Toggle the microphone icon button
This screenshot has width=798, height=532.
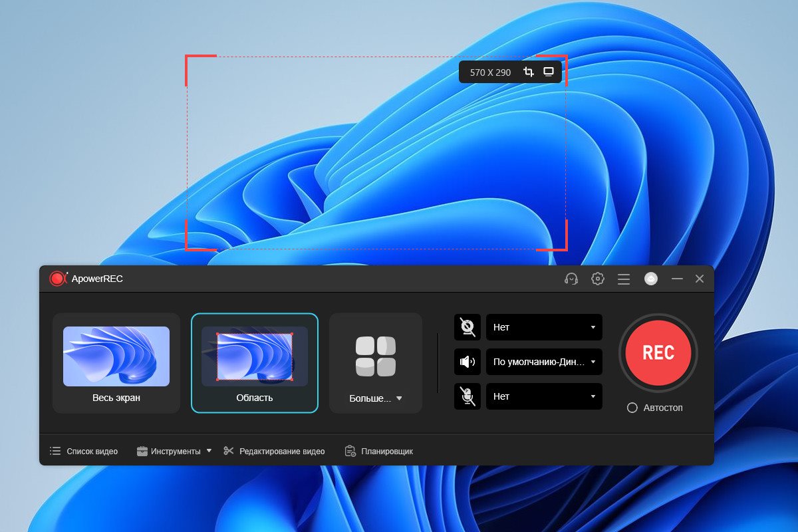[x=468, y=396]
